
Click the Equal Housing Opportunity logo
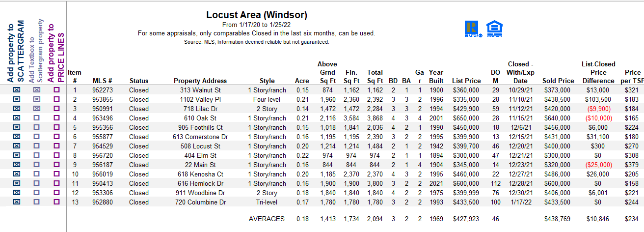pos(494,29)
